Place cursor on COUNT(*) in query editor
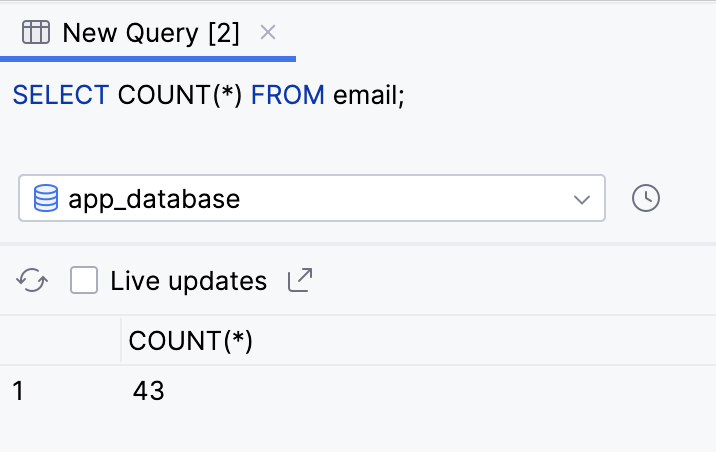The width and height of the screenshot is (716, 452). pos(180,95)
